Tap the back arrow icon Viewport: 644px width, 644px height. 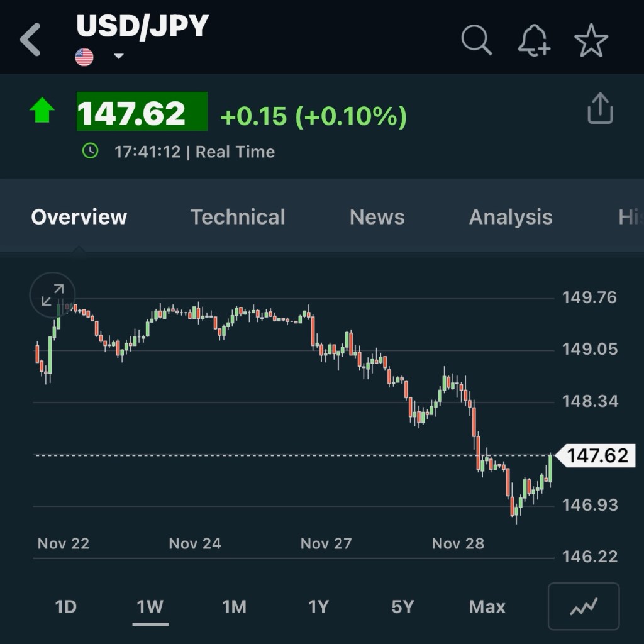click(x=30, y=40)
